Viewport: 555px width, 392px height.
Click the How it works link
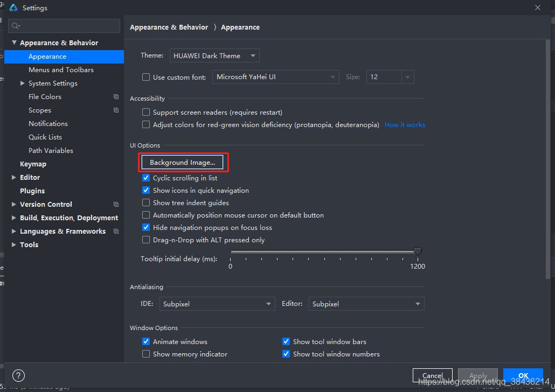click(x=405, y=124)
